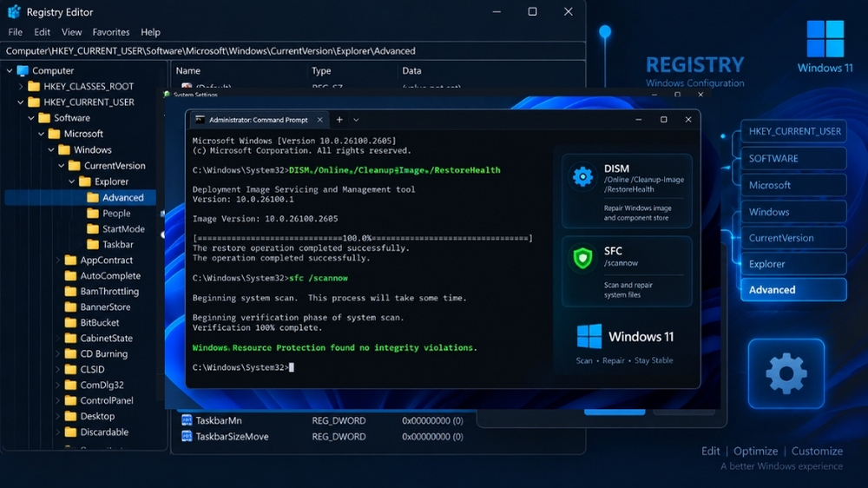
Task: Select the BamThrottling key
Action: tap(109, 291)
